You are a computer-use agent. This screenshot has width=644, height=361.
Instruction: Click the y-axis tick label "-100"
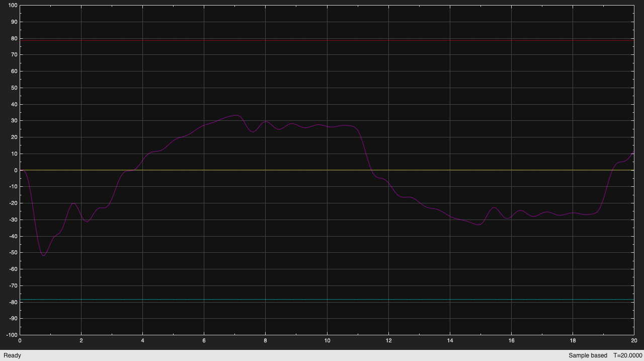[x=11, y=335]
